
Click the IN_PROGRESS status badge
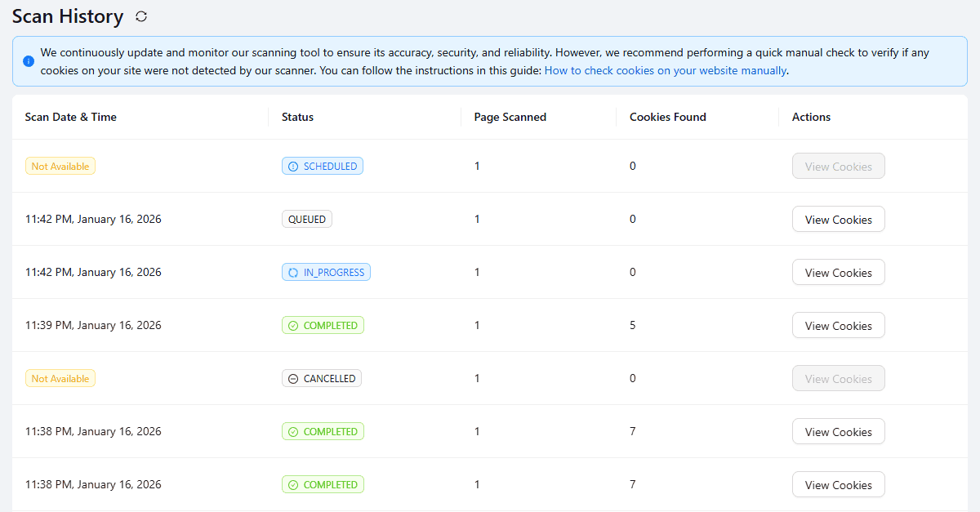tap(326, 272)
